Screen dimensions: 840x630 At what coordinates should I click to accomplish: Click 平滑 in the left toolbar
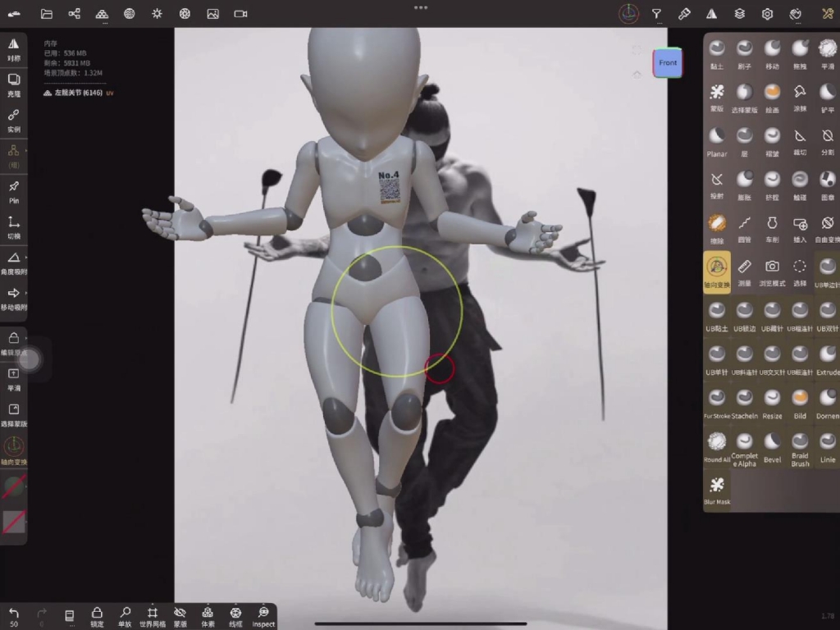pos(14,379)
